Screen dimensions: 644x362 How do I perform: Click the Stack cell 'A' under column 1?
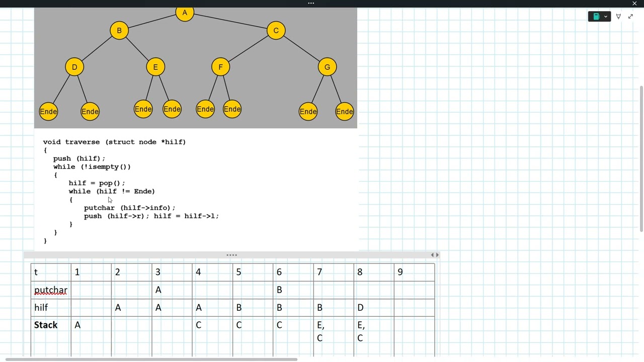[91, 336]
